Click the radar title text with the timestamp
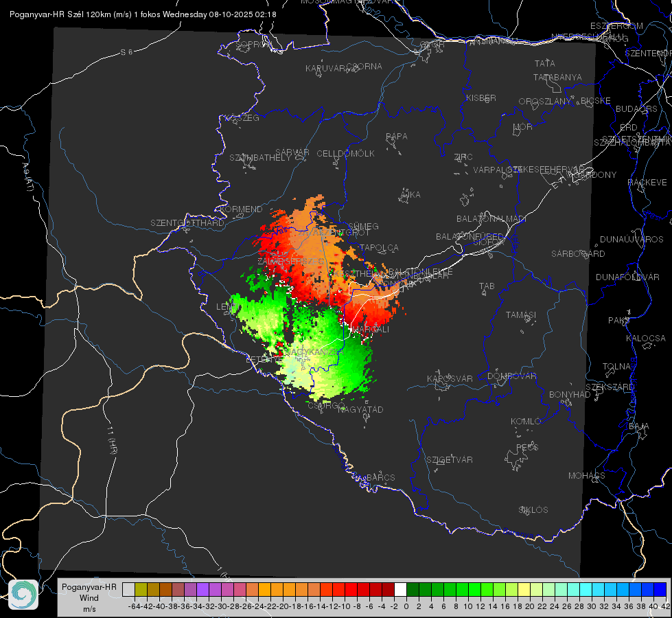 [x=143, y=14]
